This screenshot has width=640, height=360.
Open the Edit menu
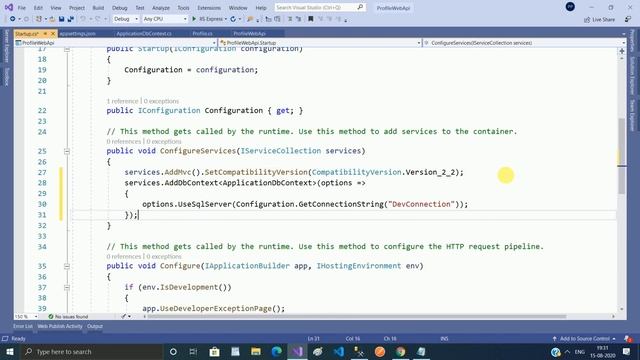point(38,8)
